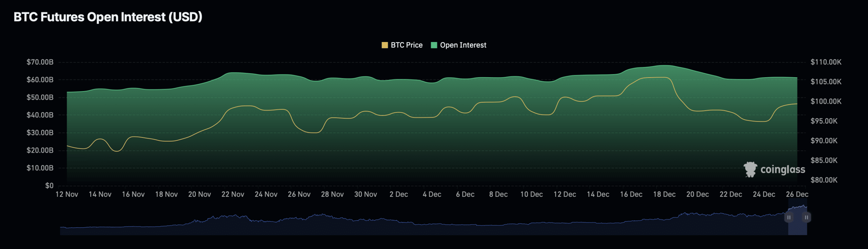Click the $0 axis value

(50, 186)
